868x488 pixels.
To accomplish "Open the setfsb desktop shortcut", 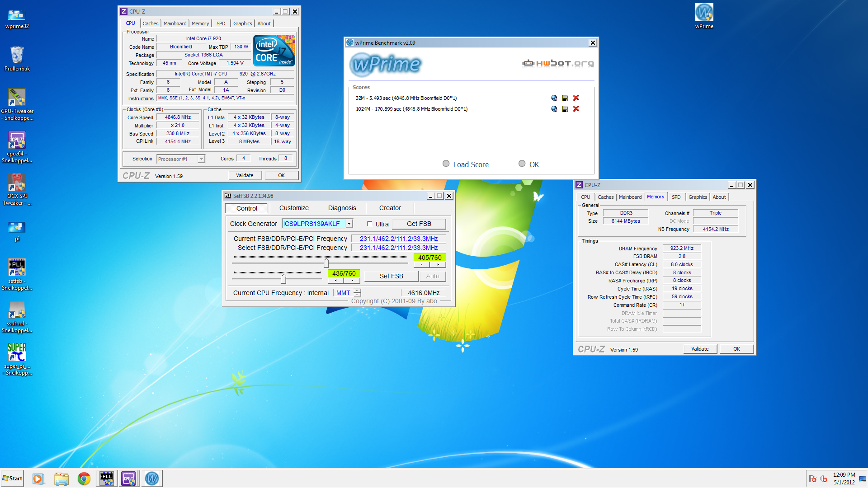I will click(x=17, y=275).
